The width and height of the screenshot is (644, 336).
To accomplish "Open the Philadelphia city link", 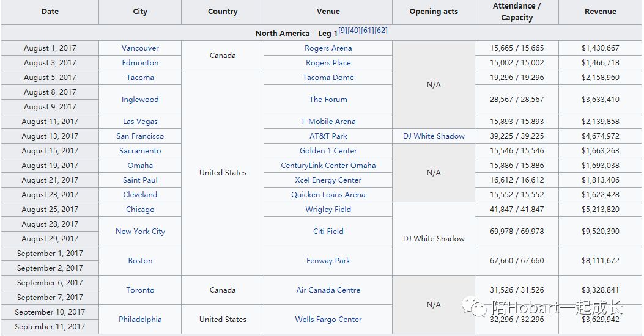I will pyautogui.click(x=140, y=319).
